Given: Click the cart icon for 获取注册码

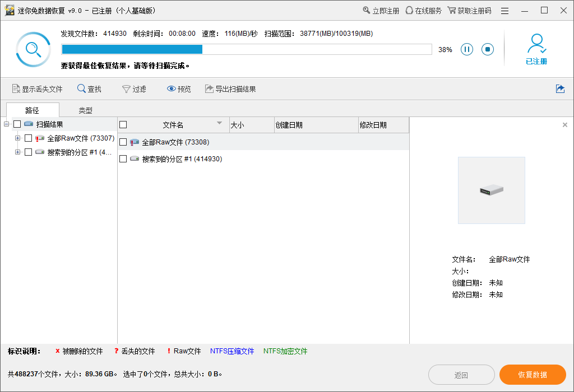Looking at the screenshot, I should 452,10.
